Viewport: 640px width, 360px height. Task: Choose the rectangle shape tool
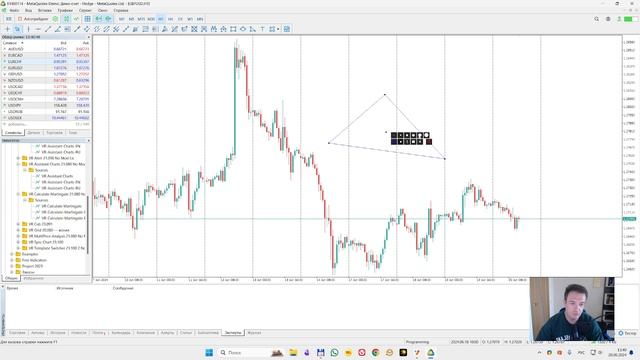[233, 29]
